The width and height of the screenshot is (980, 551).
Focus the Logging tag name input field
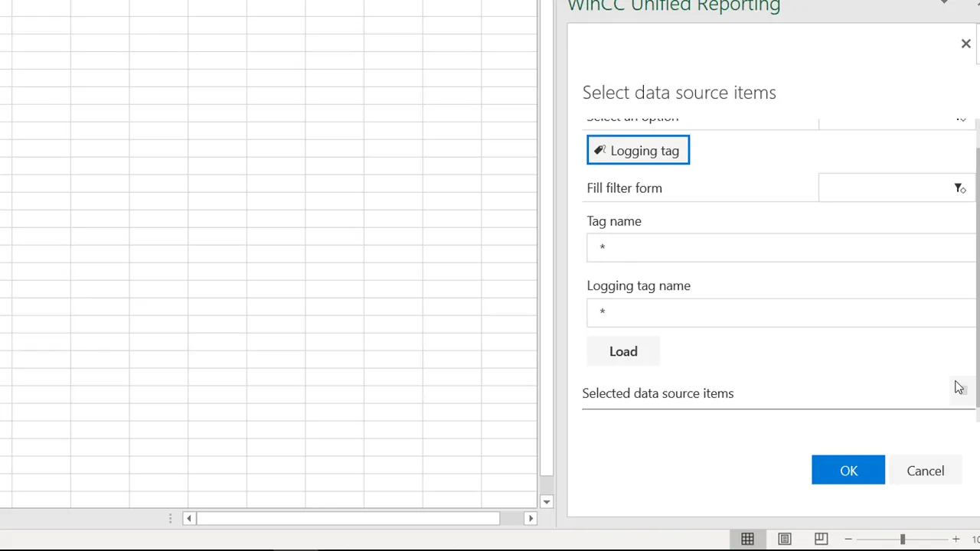(781, 312)
